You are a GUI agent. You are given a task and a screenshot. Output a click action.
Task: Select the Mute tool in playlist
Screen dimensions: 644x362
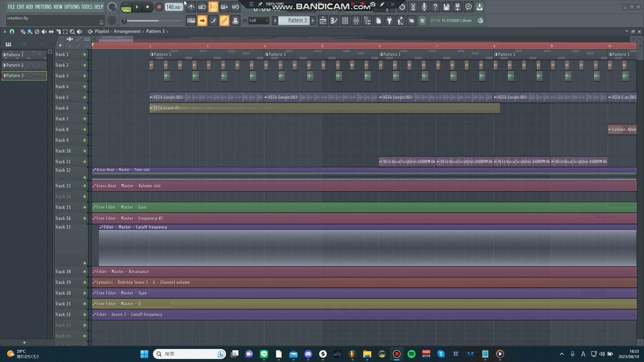(45, 31)
